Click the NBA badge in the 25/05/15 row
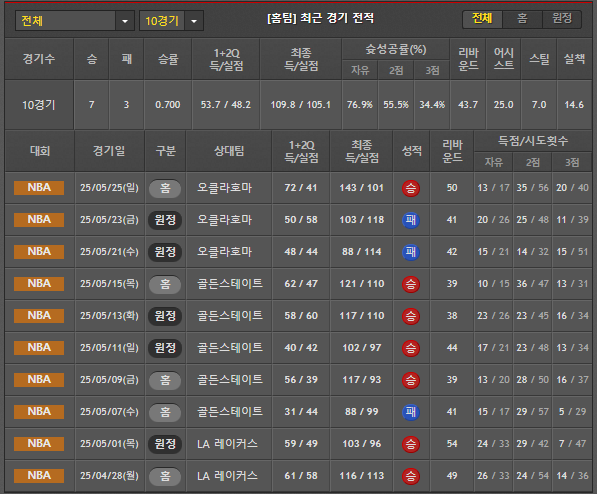The height and width of the screenshot is (494, 597). [x=39, y=284]
